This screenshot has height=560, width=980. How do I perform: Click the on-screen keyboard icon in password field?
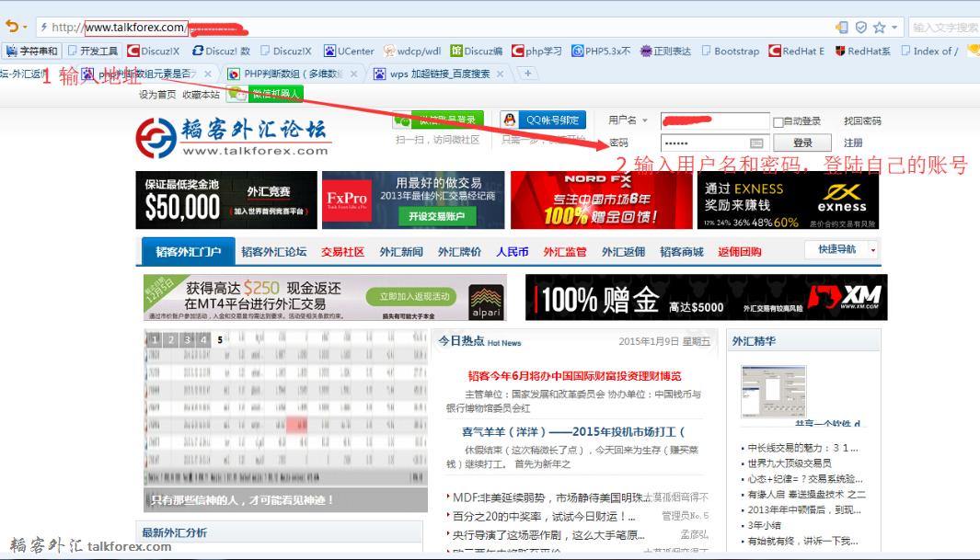point(756,143)
